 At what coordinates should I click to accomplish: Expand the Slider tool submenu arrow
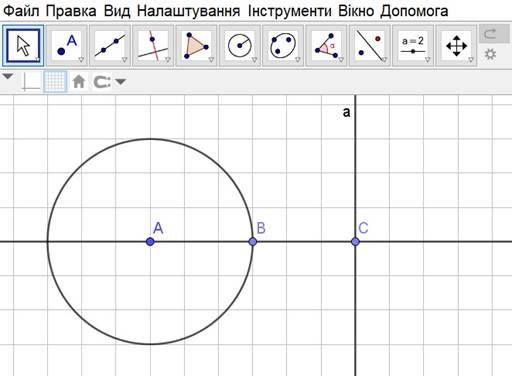(x=428, y=60)
